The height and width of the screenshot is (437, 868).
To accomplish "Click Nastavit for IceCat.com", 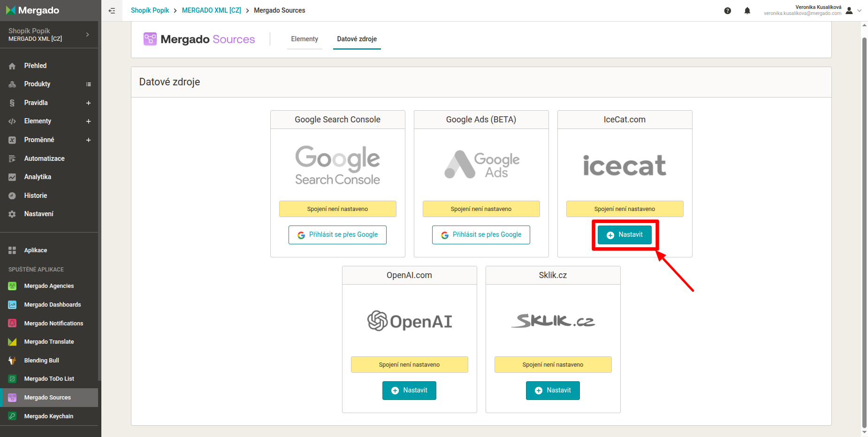I will click(x=624, y=235).
